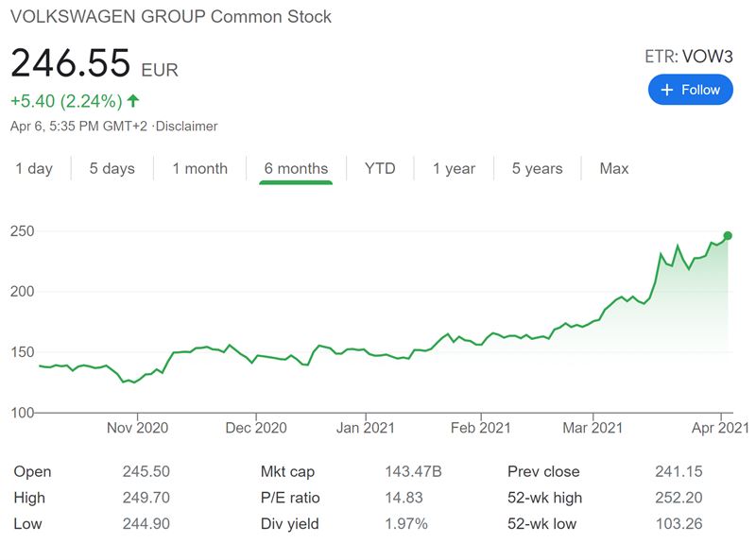Viewport: 756px width, 560px height.
Task: Click the ETR: VOW3 ticker label
Action: 689,57
